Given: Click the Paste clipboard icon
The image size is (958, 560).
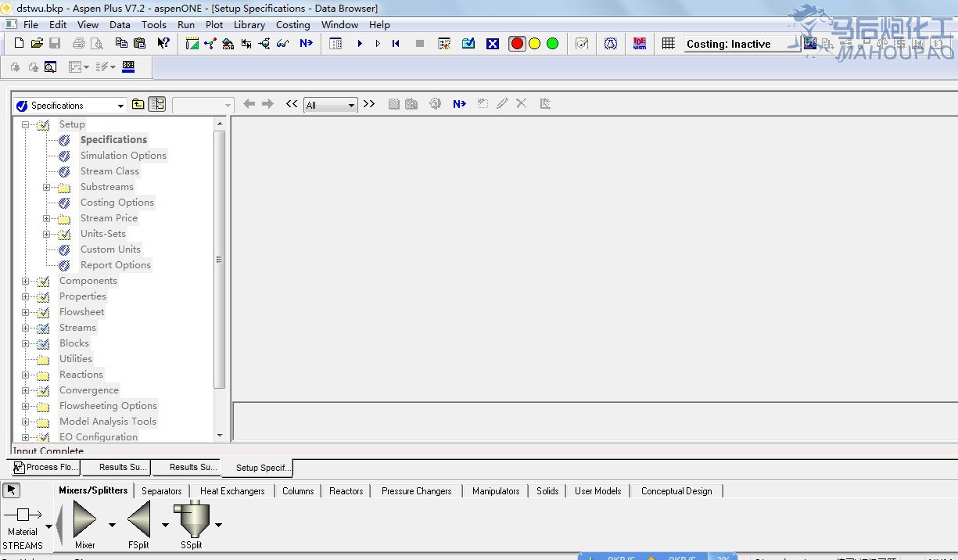Looking at the screenshot, I should [140, 44].
